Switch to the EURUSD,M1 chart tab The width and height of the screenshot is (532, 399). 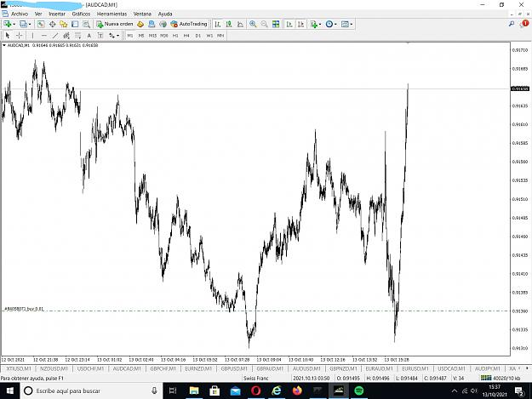[415, 368]
